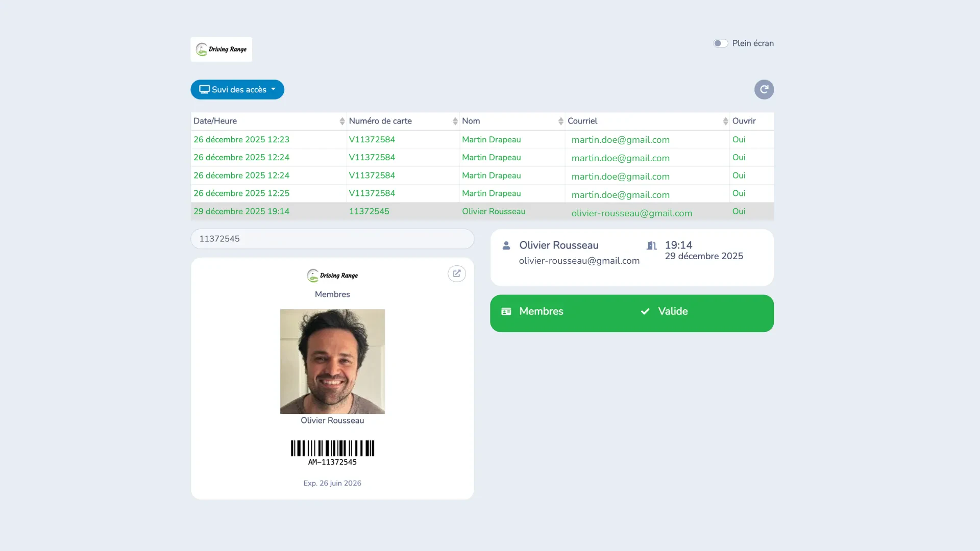This screenshot has width=980, height=551.
Task: Select the row dated 26 décembre 2025 12:23
Action: point(482,139)
